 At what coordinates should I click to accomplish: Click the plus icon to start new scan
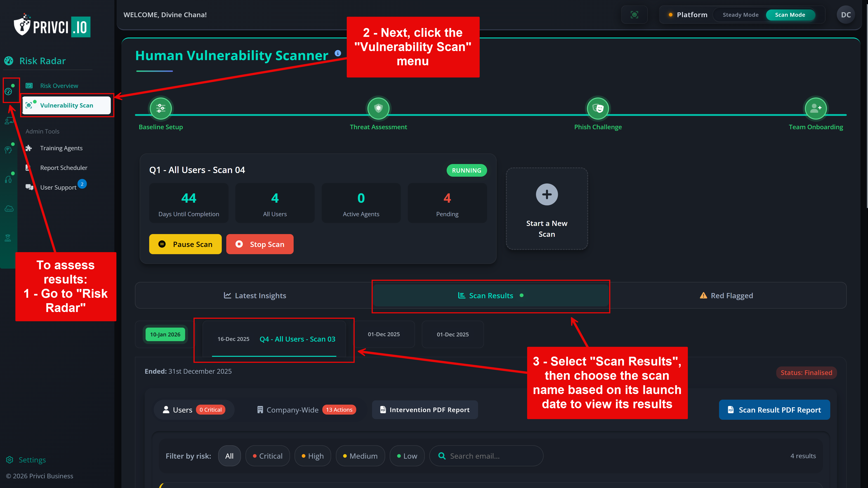click(547, 195)
